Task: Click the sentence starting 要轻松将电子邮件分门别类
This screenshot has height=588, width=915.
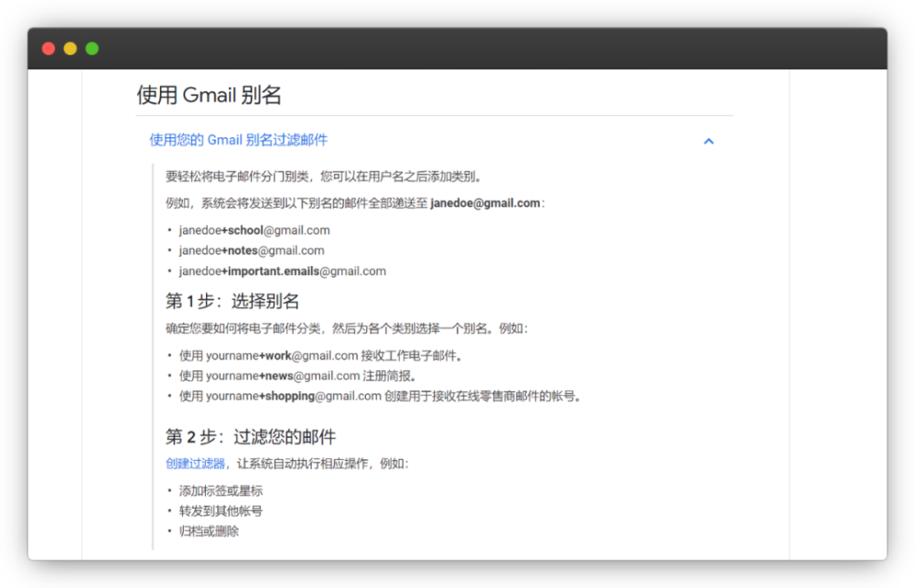Action: coord(324,176)
